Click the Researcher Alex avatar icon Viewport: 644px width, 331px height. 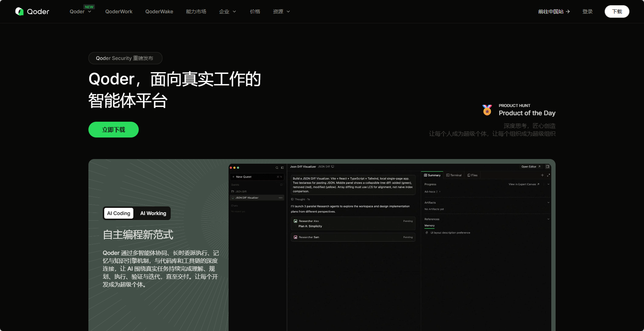point(295,221)
